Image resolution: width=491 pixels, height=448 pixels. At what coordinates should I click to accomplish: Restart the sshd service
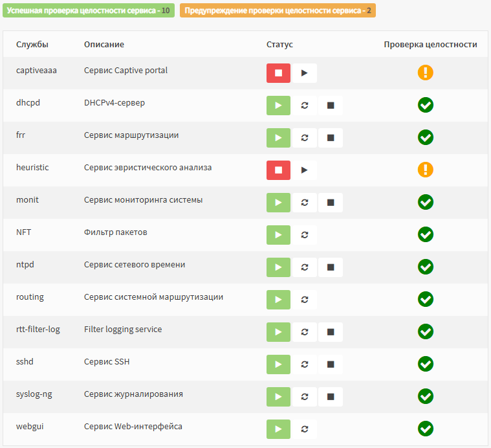click(x=305, y=364)
